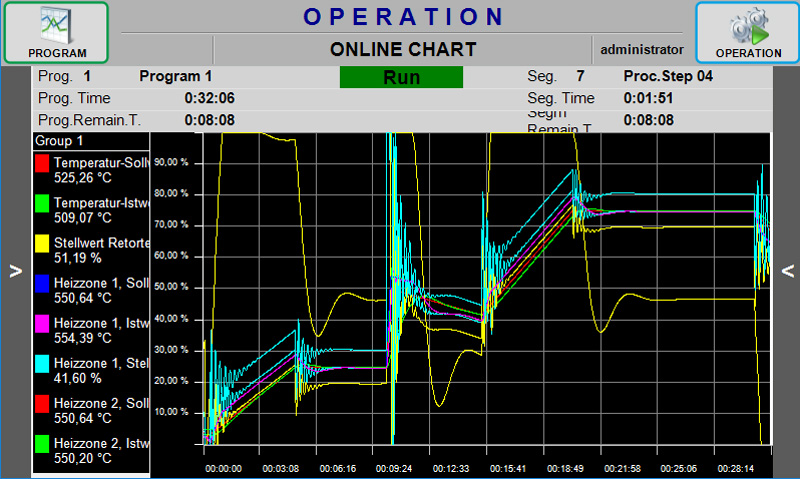This screenshot has width=800, height=479.
Task: Select the Program 1 name field
Action: [x=176, y=76]
